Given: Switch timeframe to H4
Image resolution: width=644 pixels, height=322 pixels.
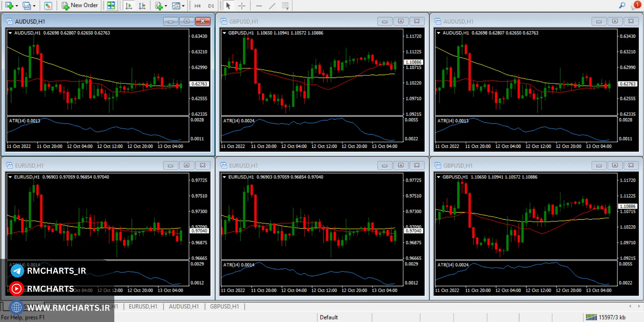Looking at the screenshot, I should point(197,6).
